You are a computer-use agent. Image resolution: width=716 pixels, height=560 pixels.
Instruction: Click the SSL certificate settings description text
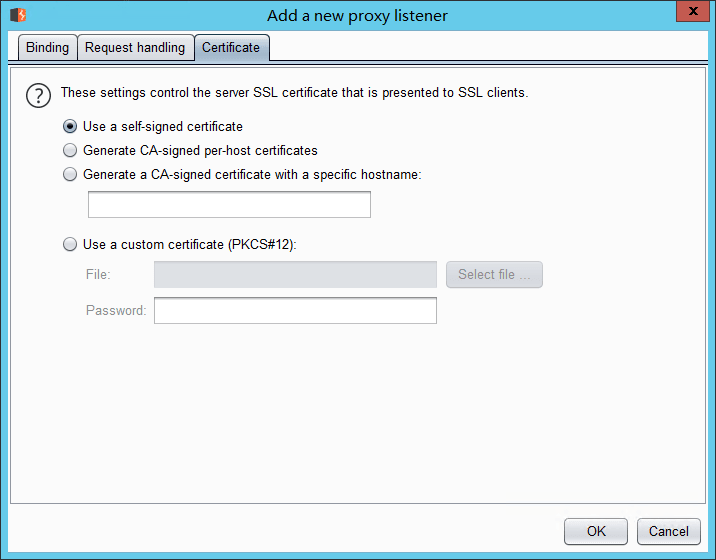pyautogui.click(x=295, y=93)
